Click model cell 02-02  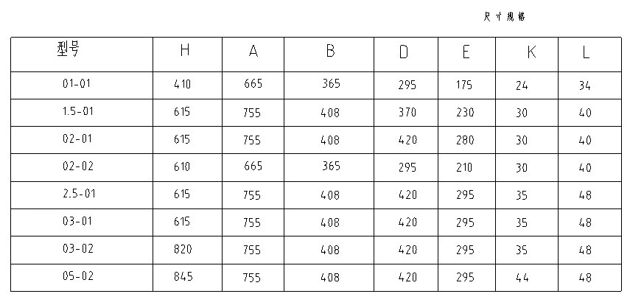(77, 166)
